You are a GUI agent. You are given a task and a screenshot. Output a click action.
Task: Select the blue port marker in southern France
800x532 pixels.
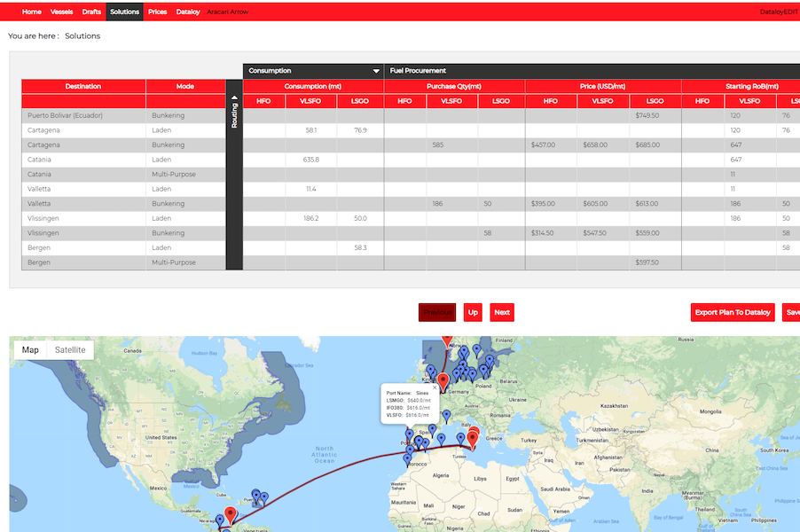446,416
